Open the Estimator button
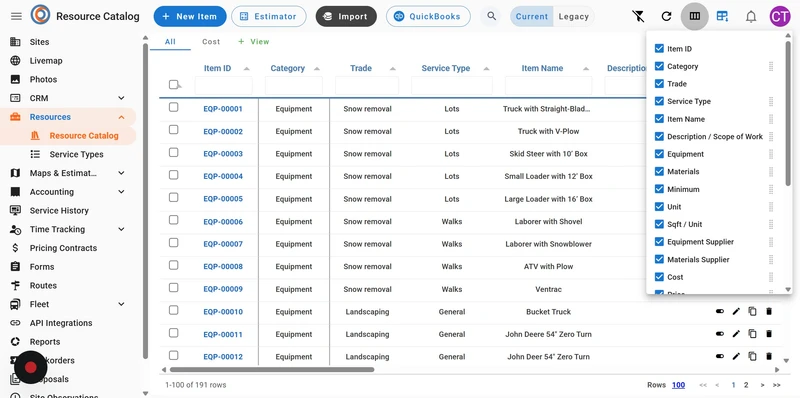Screen dimensions: 800x398 point(268,16)
